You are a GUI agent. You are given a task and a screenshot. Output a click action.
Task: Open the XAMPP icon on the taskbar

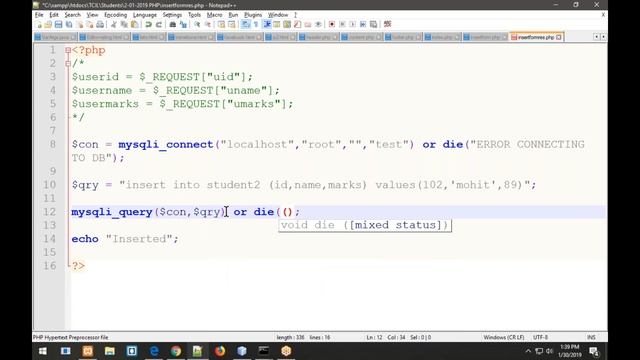tap(88, 351)
